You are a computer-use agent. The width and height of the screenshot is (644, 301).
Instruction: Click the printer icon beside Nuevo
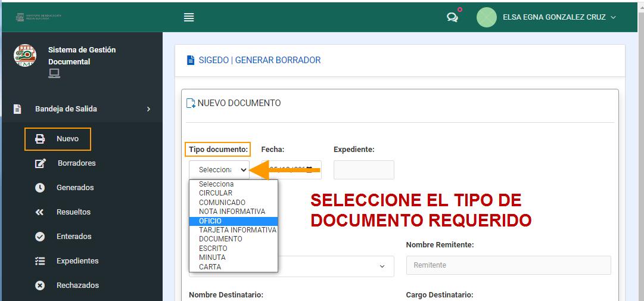[x=40, y=139]
